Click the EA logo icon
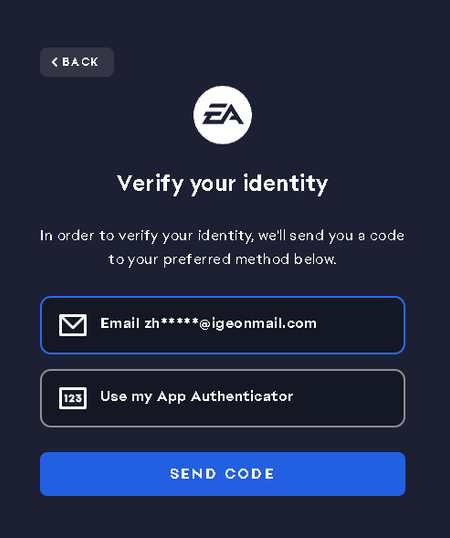Image resolution: width=450 pixels, height=538 pixels. (x=222, y=115)
